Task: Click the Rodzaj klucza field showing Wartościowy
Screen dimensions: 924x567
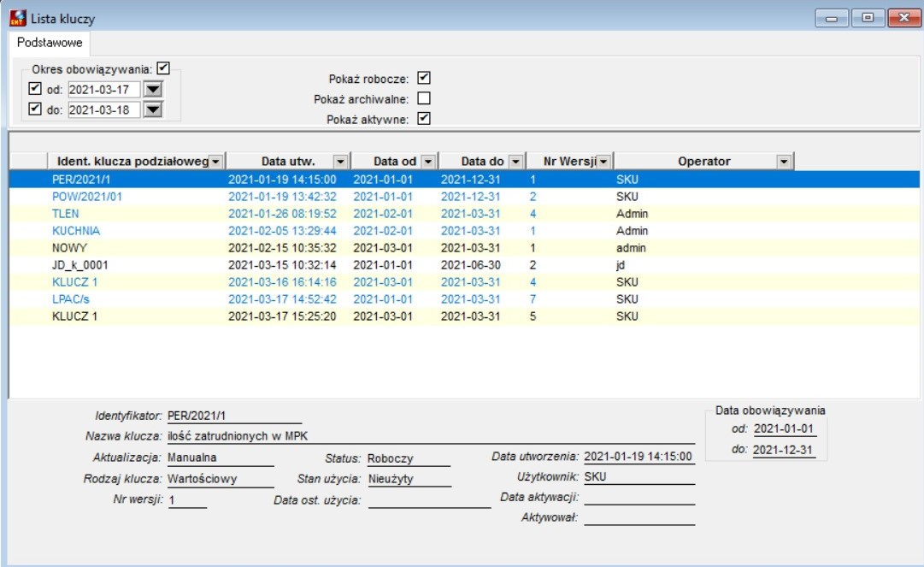Action: pyautogui.click(x=221, y=479)
